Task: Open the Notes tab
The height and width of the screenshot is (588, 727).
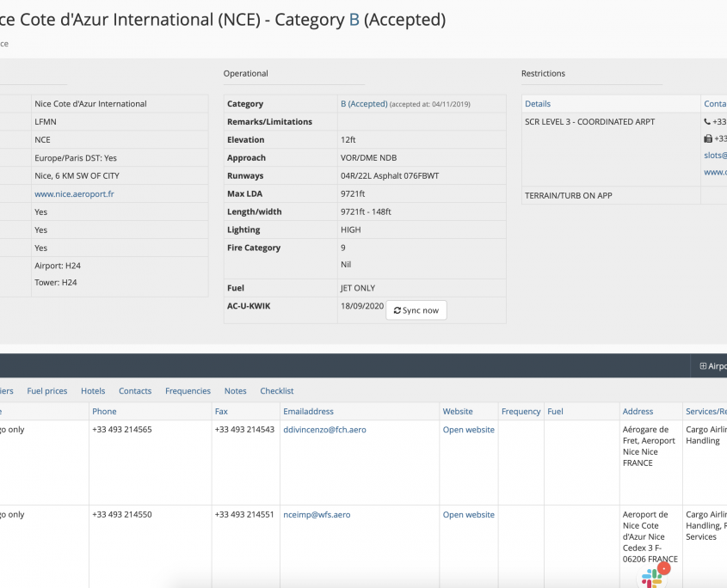Action: coord(235,391)
